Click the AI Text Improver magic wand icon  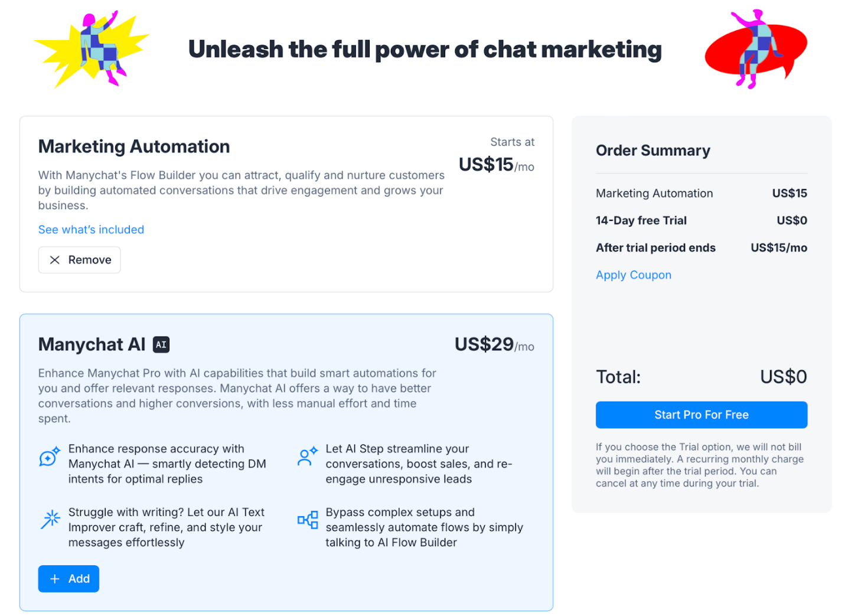[50, 520]
